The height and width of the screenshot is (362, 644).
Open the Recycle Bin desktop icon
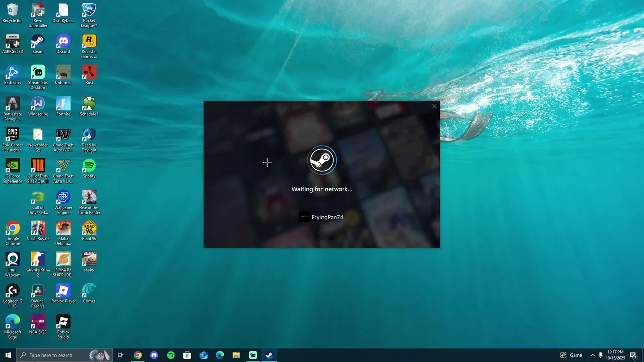(13, 13)
